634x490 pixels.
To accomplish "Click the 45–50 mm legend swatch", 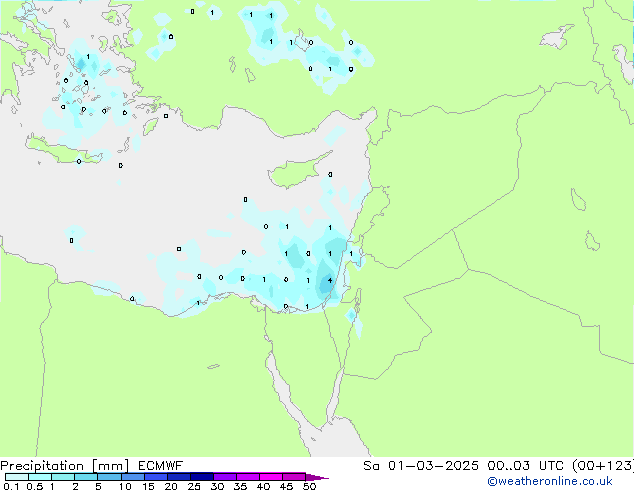I will point(294,477).
